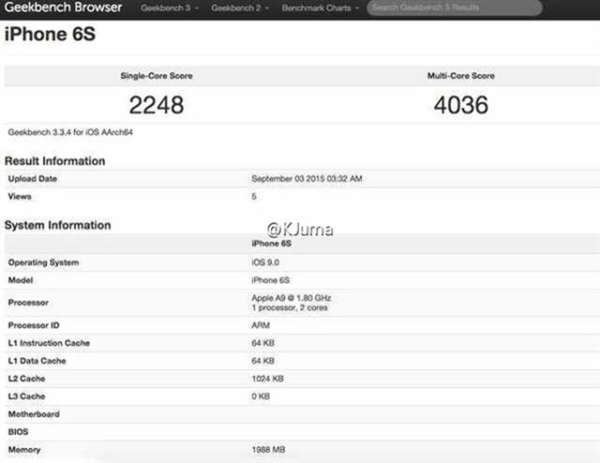
Task: Select the 1988 MB memory value
Action: pos(268,450)
